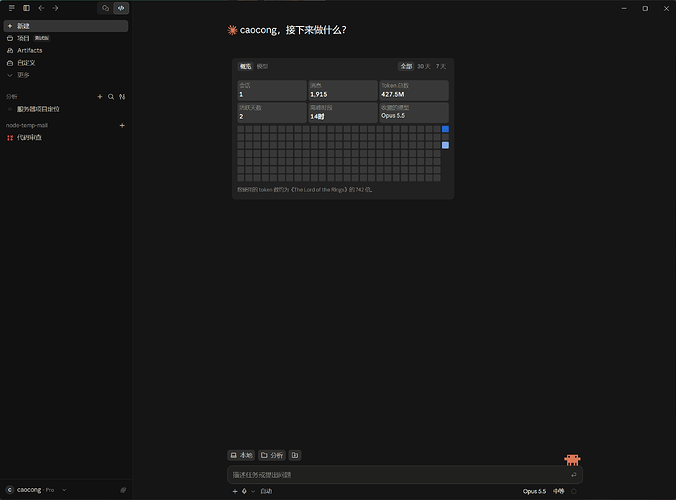
Task: Switch to Code mode icon
Action: tap(121, 8)
